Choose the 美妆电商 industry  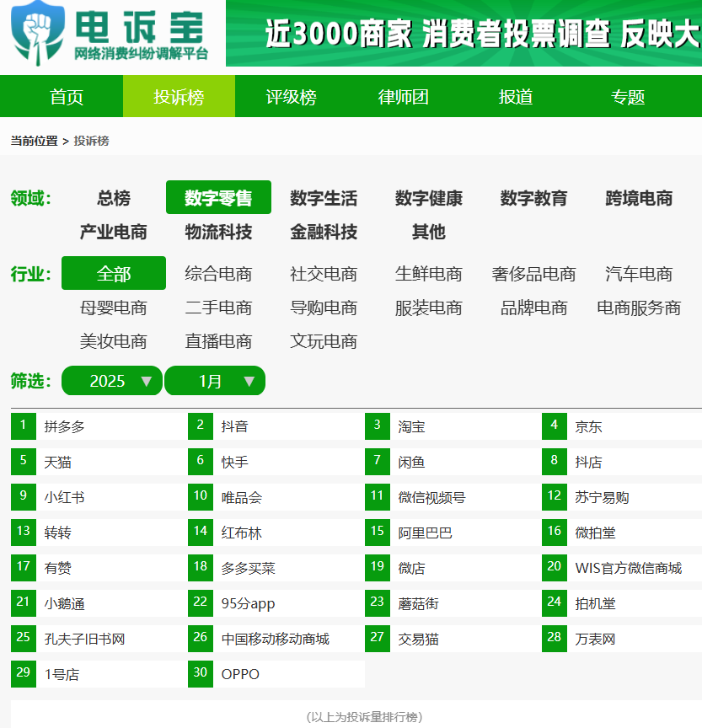coord(114,341)
